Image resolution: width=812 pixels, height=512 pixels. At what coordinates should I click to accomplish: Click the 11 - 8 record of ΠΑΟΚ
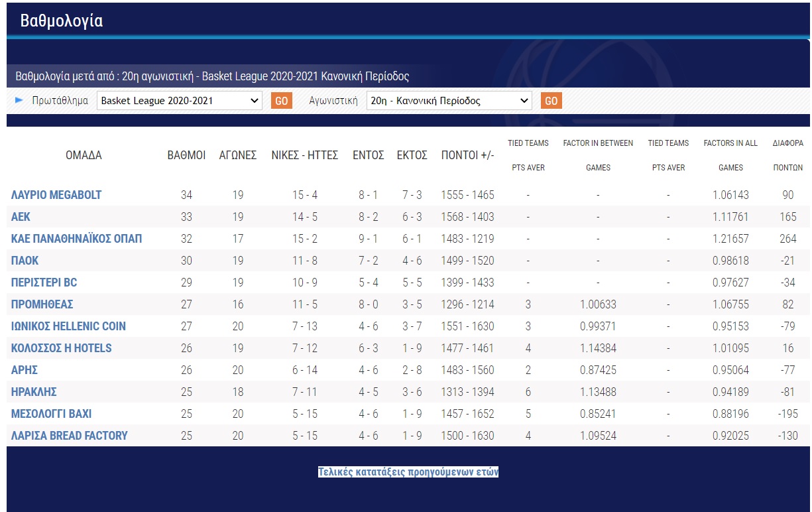pyautogui.click(x=305, y=261)
